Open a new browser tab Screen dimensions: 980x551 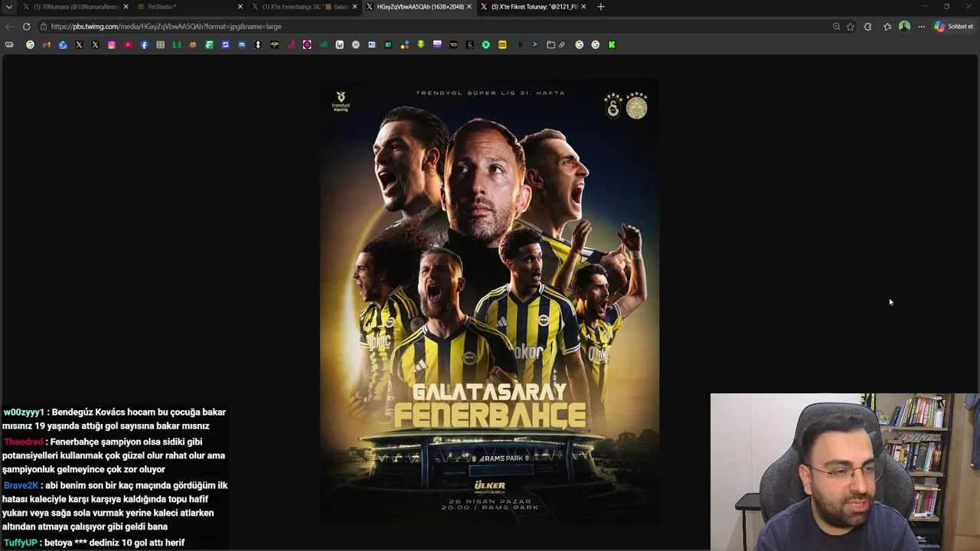(600, 7)
